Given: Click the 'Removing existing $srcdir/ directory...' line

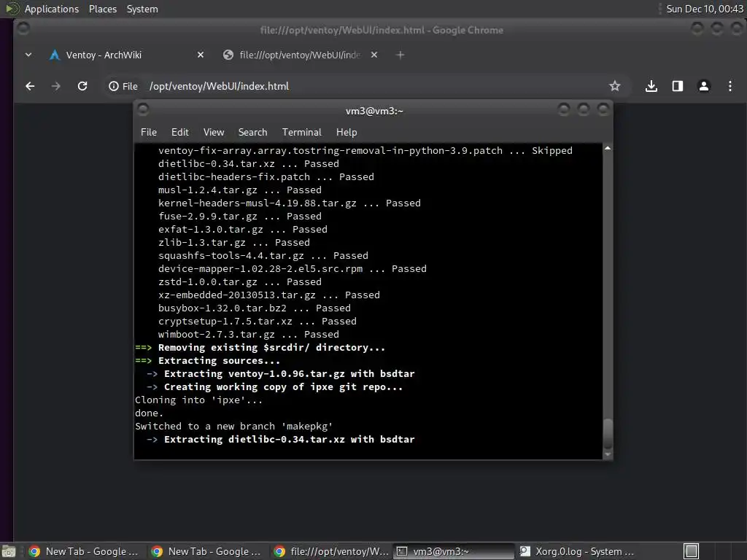Looking at the screenshot, I should [x=271, y=348].
